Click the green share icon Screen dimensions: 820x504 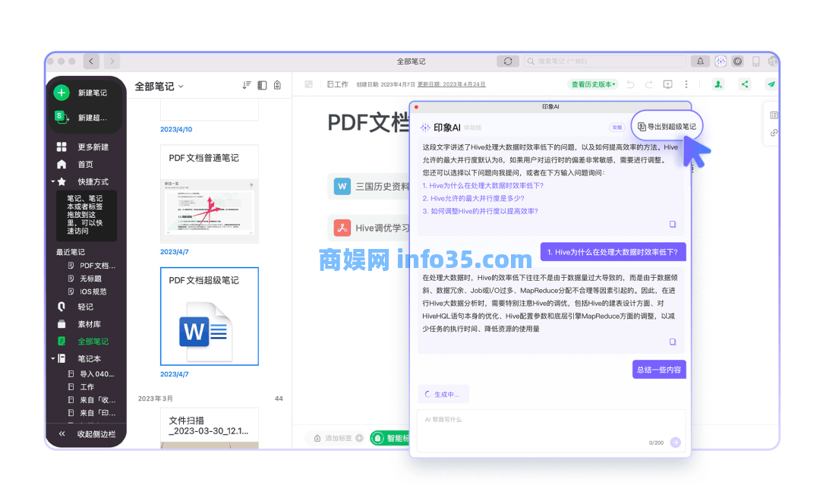pos(744,85)
